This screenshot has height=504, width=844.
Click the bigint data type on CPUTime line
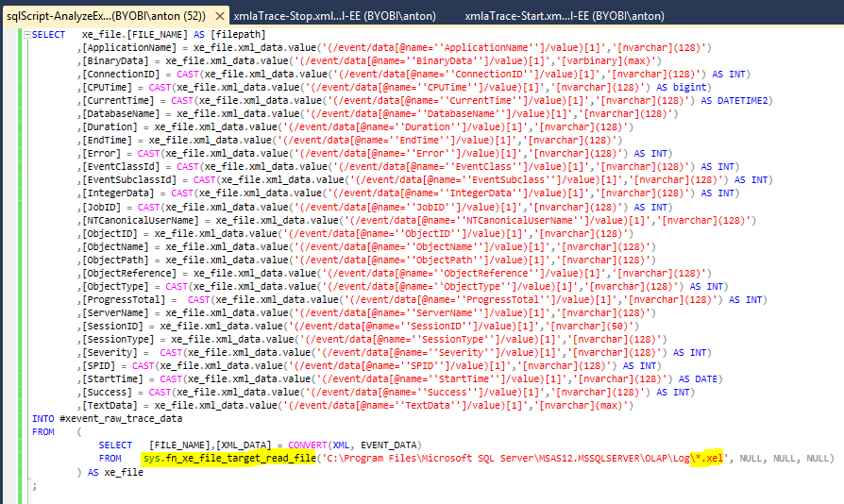(x=689, y=87)
